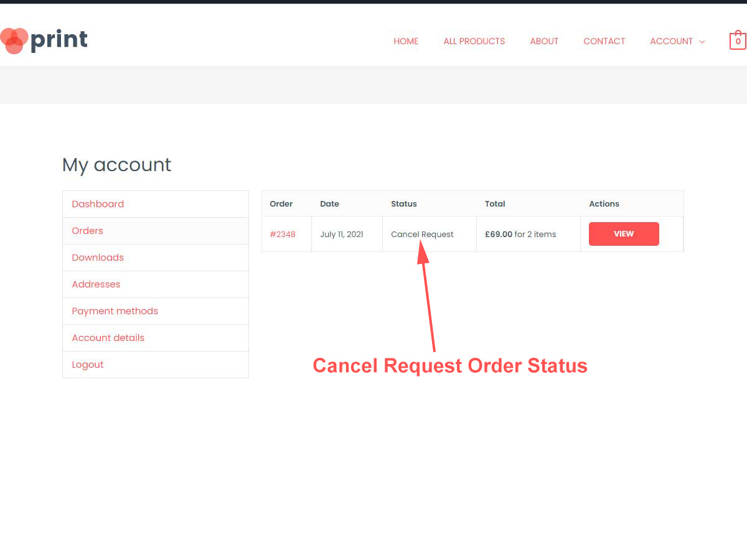Click the overlapping red circles logo icon

(14, 41)
